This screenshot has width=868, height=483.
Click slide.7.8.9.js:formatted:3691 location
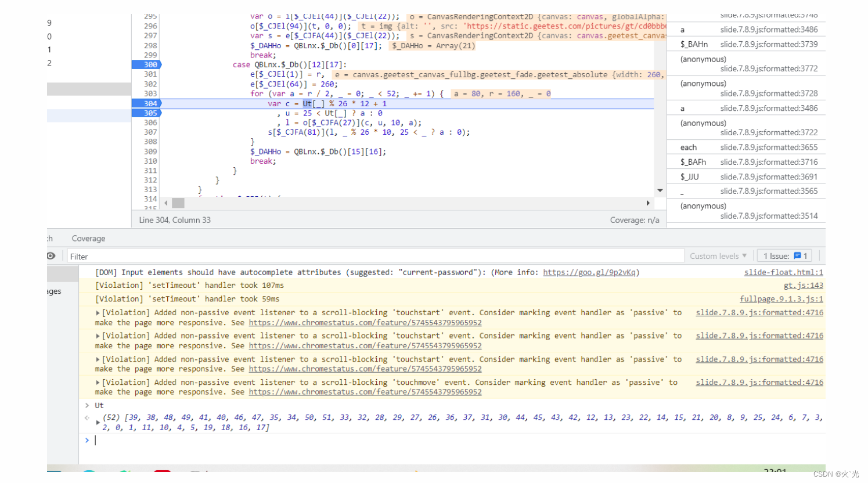tap(769, 176)
